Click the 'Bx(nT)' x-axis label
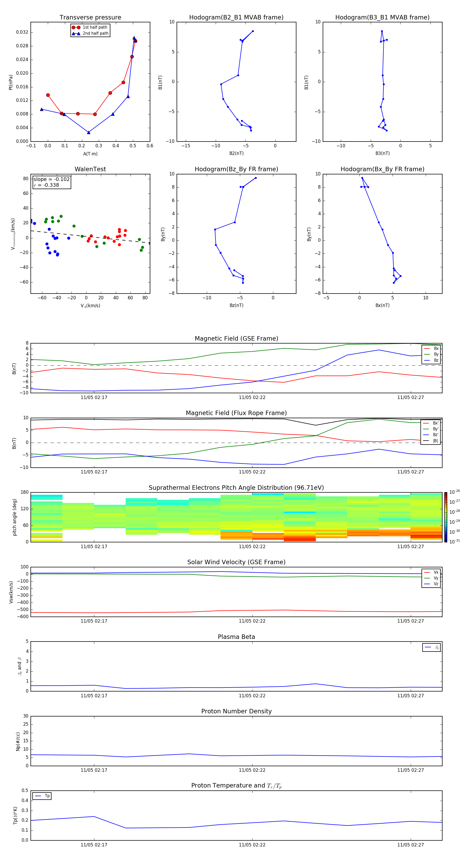The width and height of the screenshot is (473, 868). (x=382, y=305)
